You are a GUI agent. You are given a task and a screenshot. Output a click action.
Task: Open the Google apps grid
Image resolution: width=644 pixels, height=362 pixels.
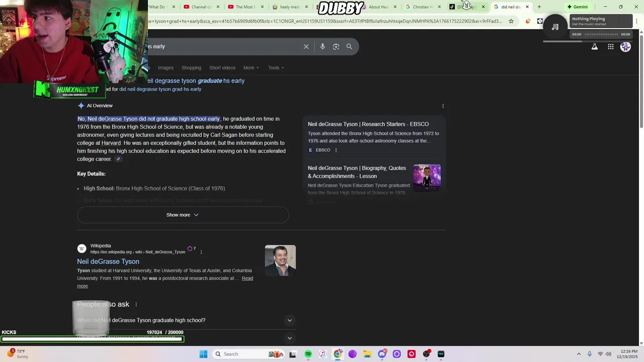(x=610, y=47)
